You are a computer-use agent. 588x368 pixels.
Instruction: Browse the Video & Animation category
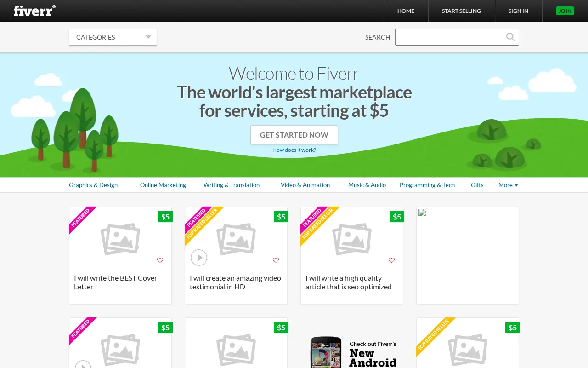(x=305, y=185)
